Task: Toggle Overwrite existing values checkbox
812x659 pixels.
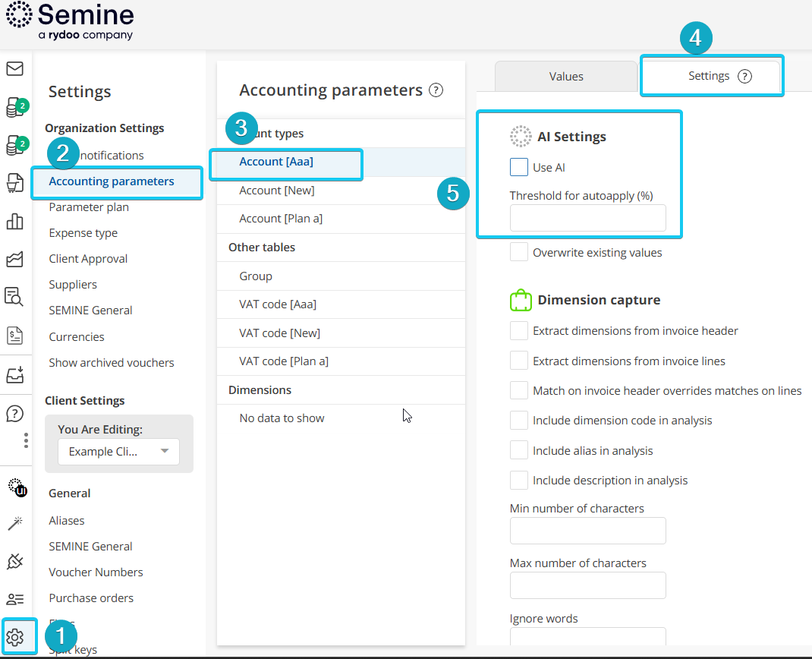Action: pyautogui.click(x=519, y=252)
